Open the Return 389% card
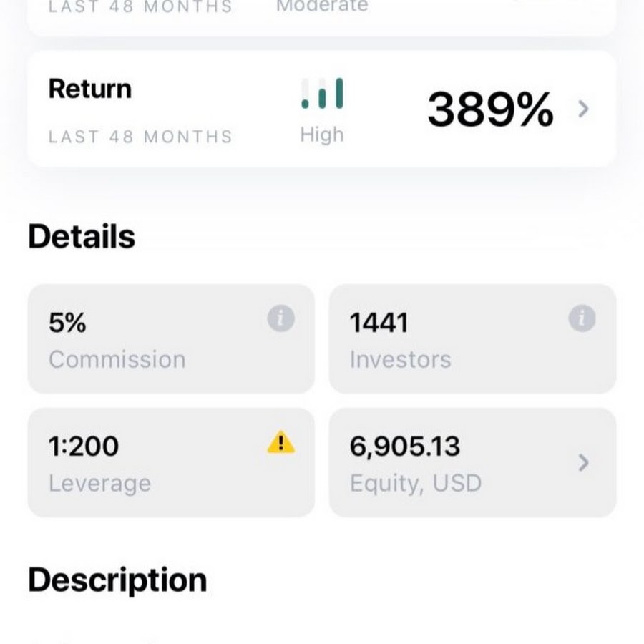This screenshot has width=644, height=644. [x=322, y=109]
